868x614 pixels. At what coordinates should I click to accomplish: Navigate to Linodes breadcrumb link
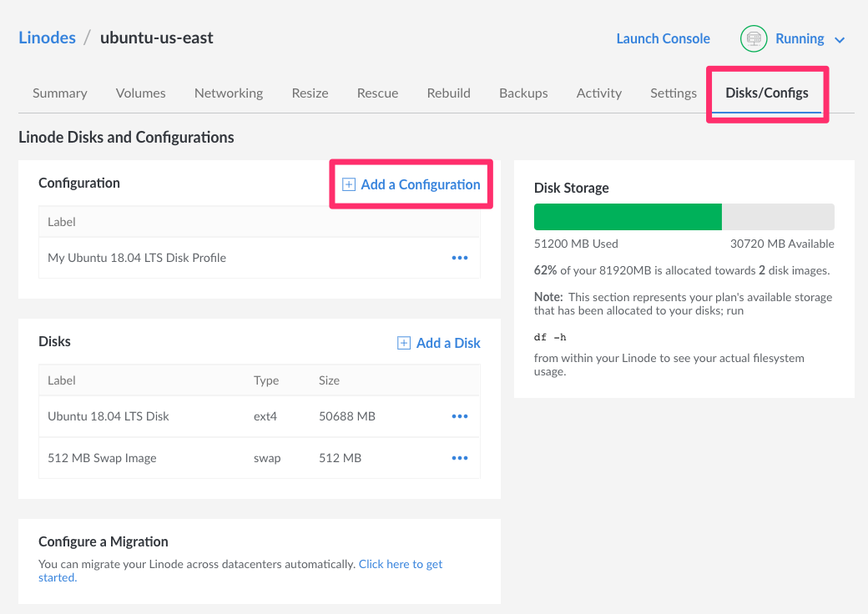tap(47, 38)
